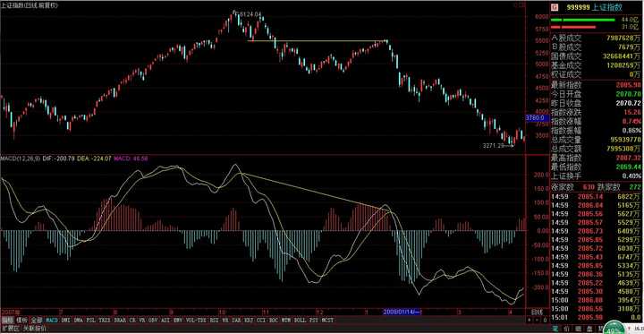Screen dimensions: 644x334
Task: Open the 扩展区 panel at bottom left
Action: pos(10,329)
